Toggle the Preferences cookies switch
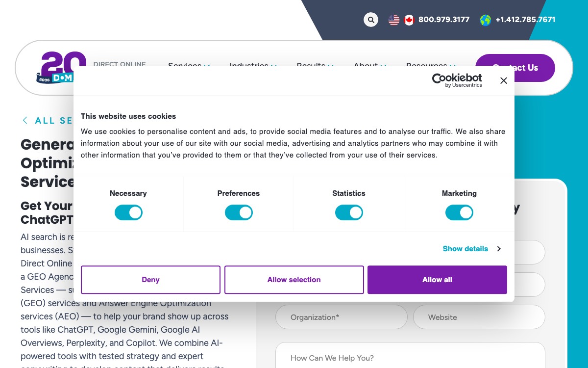The width and height of the screenshot is (588, 368). [239, 212]
